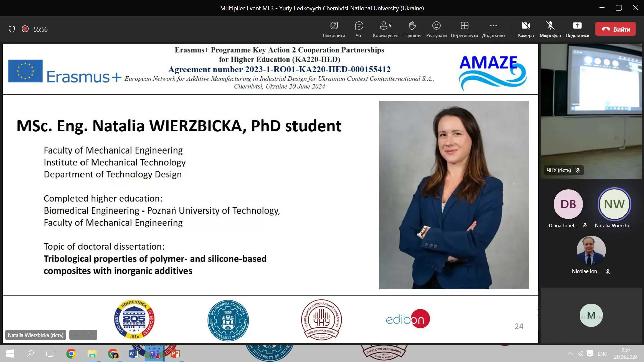Image resolution: width=644 pixels, height=362 pixels.
Task: Expand the Переглянути view options
Action: (464, 29)
